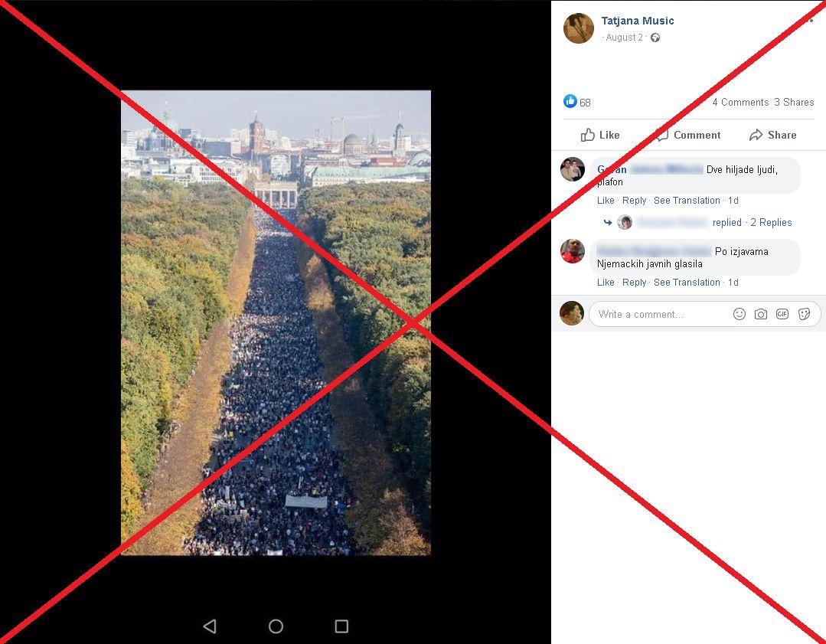The width and height of the screenshot is (826, 644).
Task: Tap the Android home circle button
Action: pos(276,626)
